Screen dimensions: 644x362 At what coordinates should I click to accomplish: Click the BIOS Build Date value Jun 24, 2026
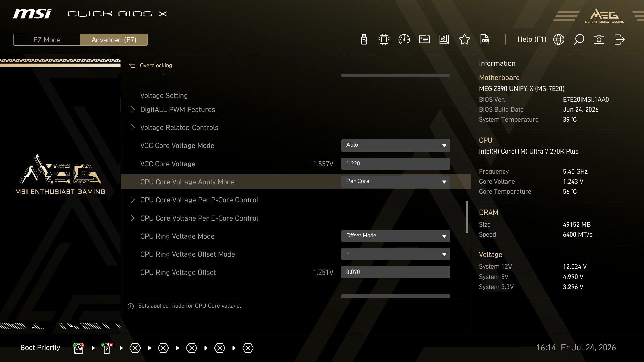click(x=581, y=110)
